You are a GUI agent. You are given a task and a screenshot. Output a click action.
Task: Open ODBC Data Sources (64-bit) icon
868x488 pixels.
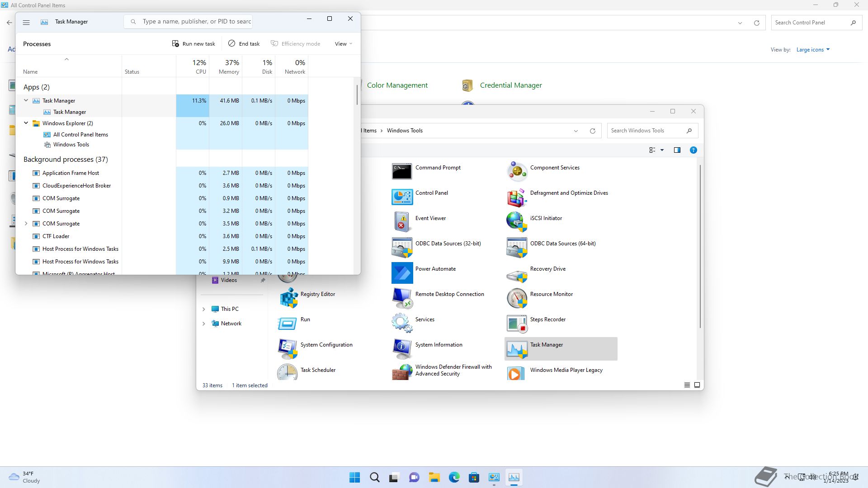(x=516, y=247)
